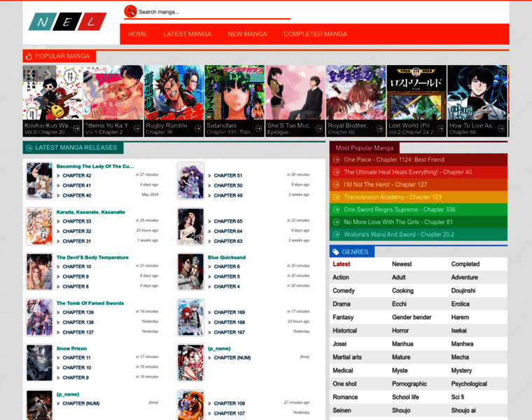The width and height of the screenshot is (532, 420).
Task: Click arrow icon on Royal Brother card
Action: tap(380, 129)
